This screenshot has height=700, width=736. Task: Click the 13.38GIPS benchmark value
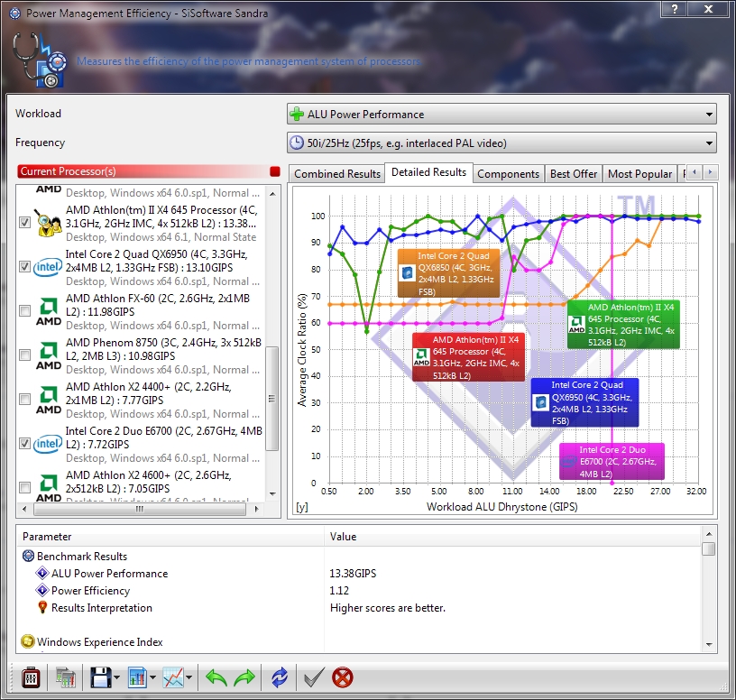[353, 573]
